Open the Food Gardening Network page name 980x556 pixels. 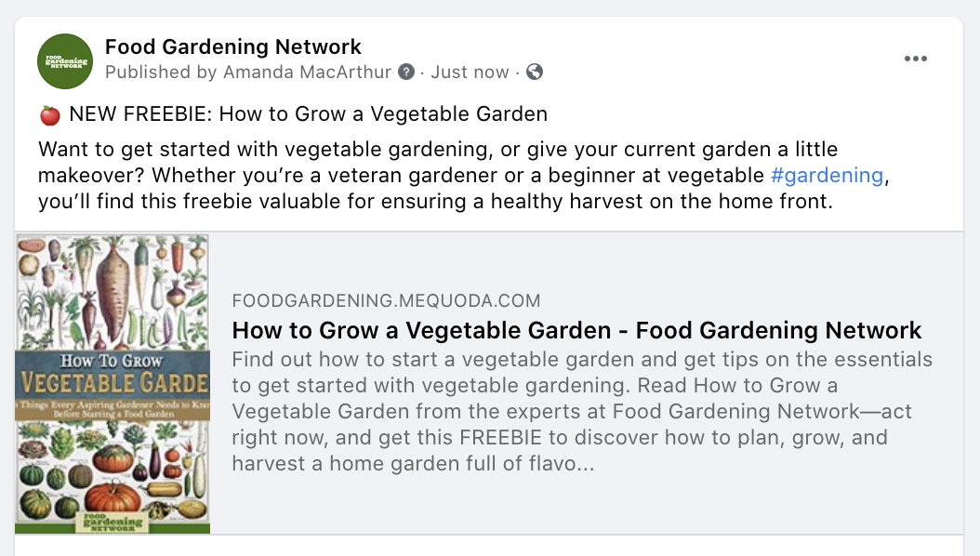tap(233, 46)
